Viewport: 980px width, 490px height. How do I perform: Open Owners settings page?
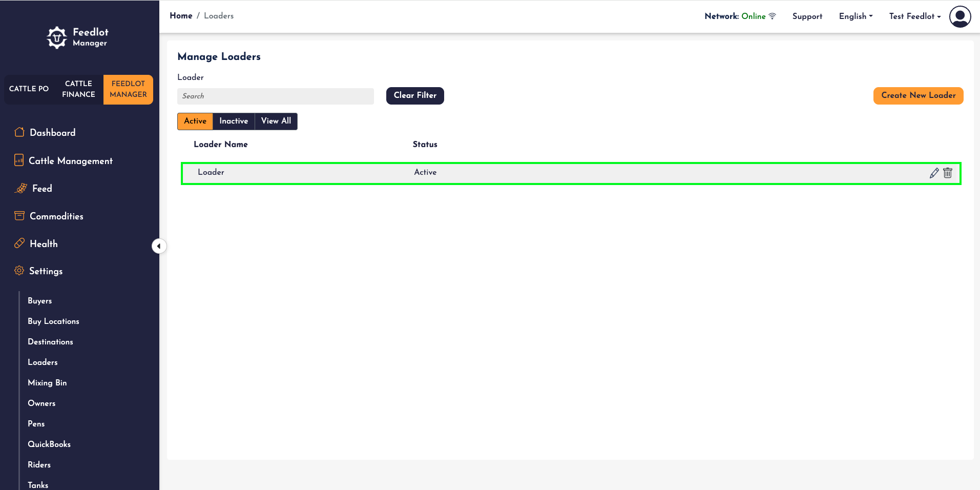point(41,403)
